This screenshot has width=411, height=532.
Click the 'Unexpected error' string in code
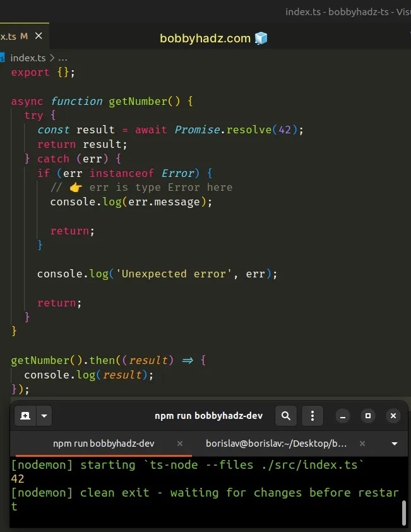pyautogui.click(x=174, y=274)
